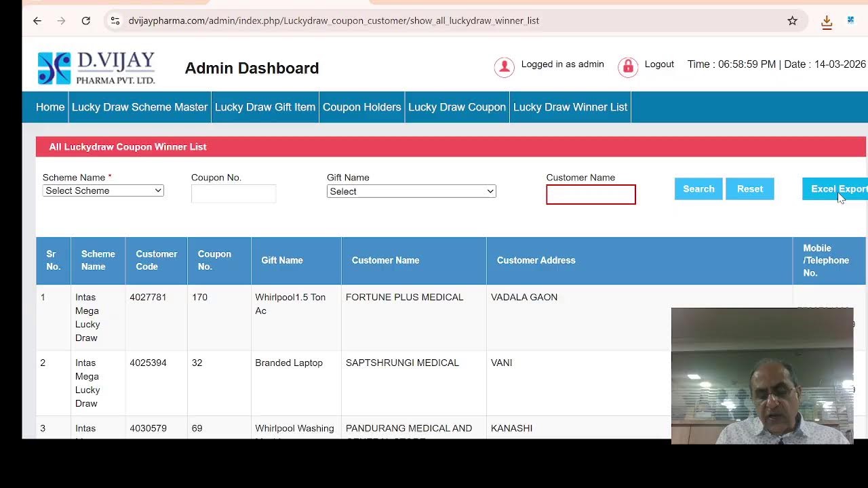Click the Reset button
This screenshot has height=488, width=868.
point(750,189)
